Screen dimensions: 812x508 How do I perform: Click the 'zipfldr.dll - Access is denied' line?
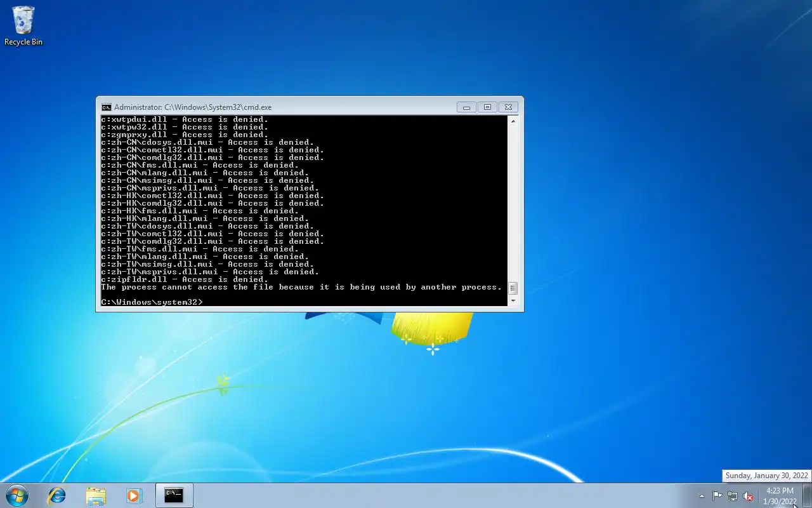[x=185, y=279]
